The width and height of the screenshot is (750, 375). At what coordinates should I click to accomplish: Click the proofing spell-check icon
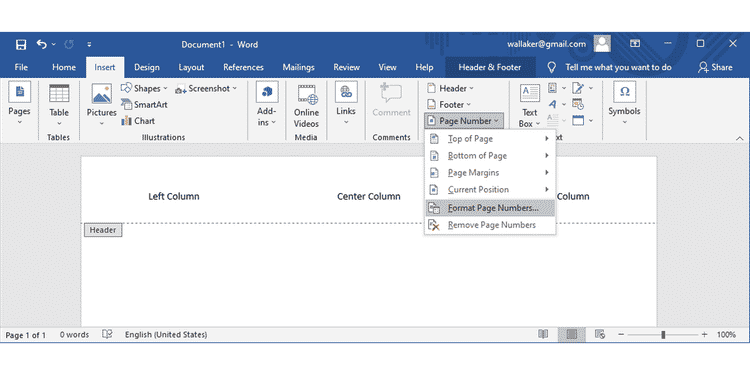coord(107,334)
